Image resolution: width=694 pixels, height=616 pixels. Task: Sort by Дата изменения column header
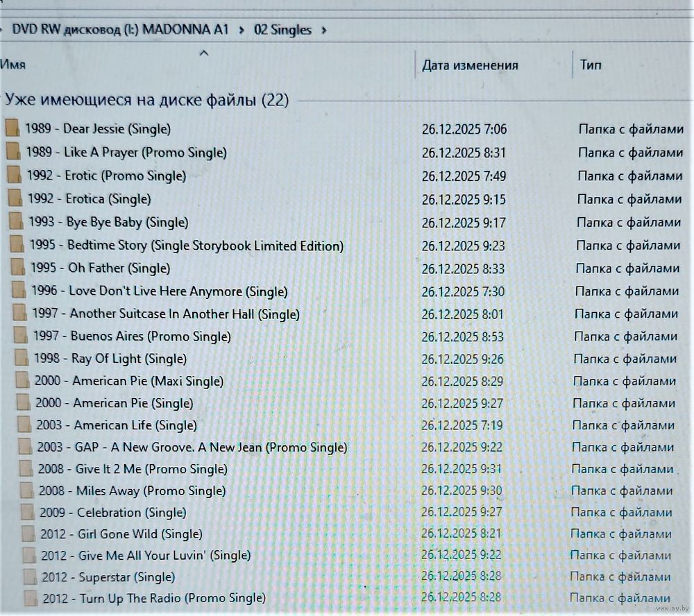470,66
